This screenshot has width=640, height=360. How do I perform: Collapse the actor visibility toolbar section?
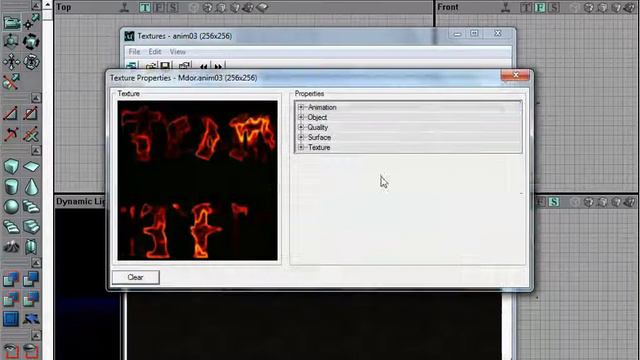[x=36, y=336]
